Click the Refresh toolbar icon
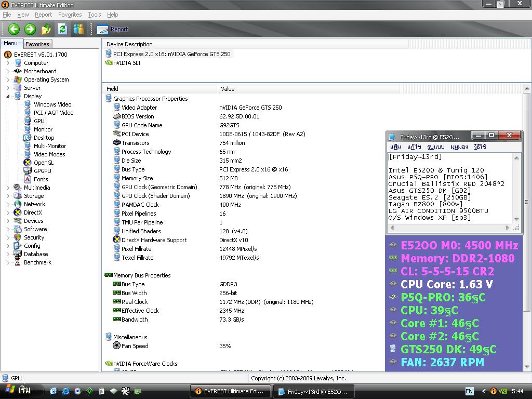This screenshot has width=532, height=399. pyautogui.click(x=62, y=29)
